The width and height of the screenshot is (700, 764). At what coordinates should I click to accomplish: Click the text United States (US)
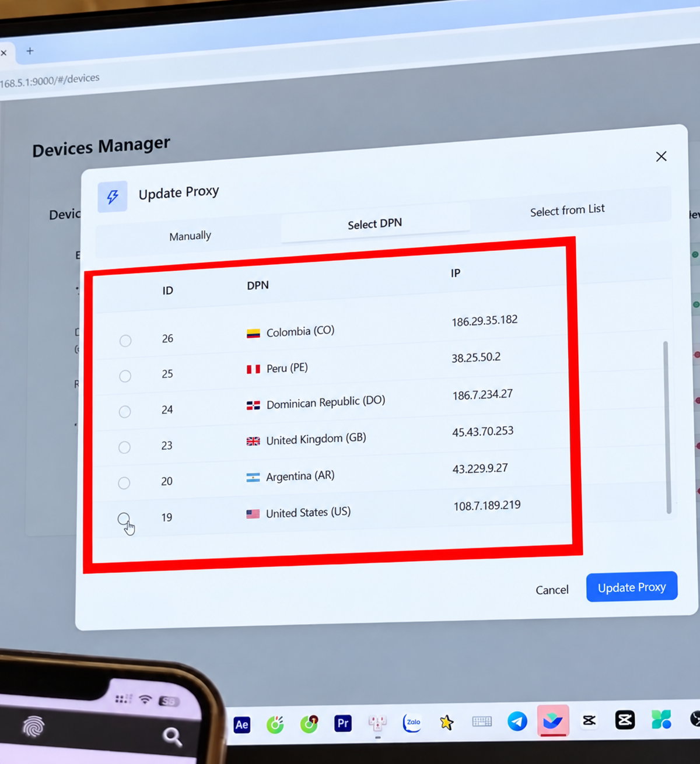point(308,513)
